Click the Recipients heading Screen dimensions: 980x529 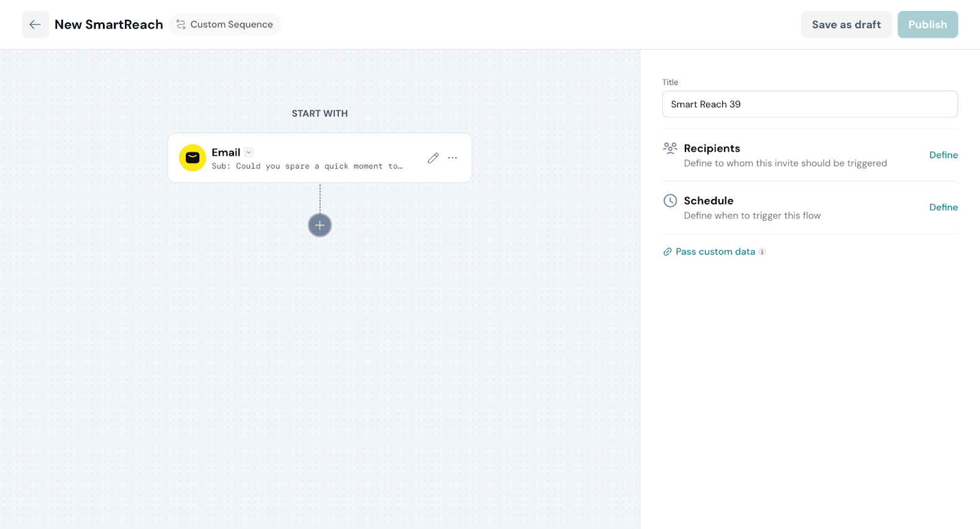tap(712, 148)
